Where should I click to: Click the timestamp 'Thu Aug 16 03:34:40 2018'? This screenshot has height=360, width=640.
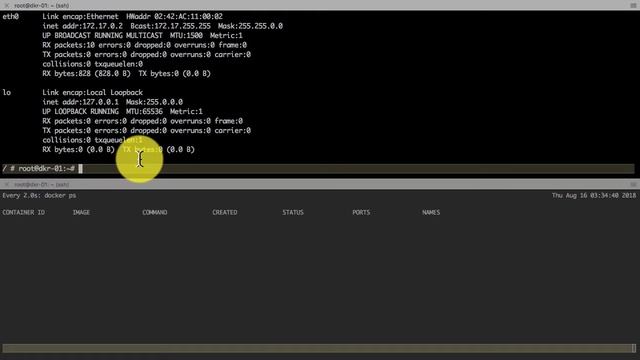pyautogui.click(x=594, y=196)
